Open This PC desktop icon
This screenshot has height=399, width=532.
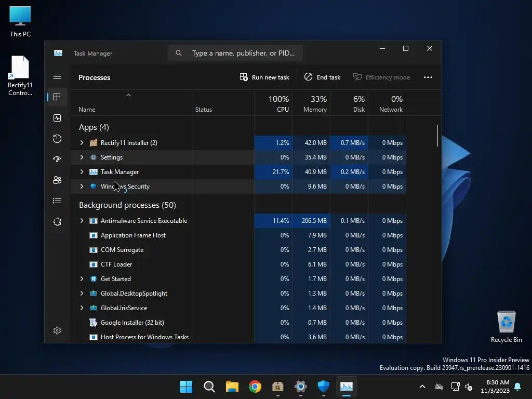coord(20,21)
